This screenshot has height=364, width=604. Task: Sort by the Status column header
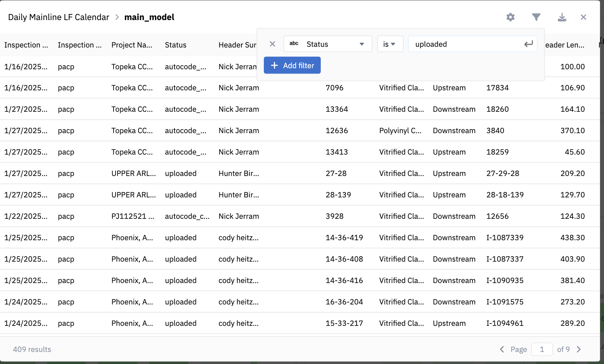(176, 45)
